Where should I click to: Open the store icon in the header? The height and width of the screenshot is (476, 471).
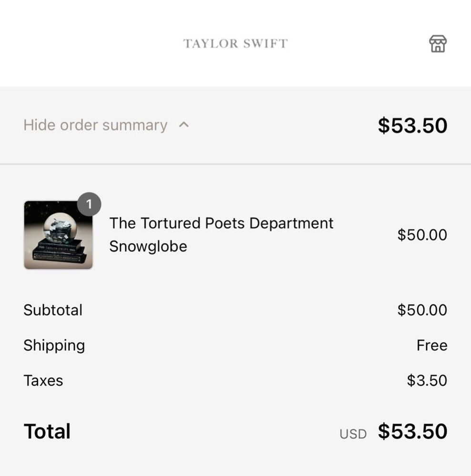[438, 44]
